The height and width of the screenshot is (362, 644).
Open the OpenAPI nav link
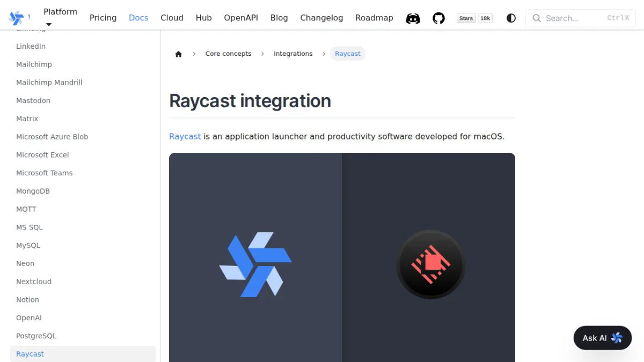pyautogui.click(x=241, y=18)
